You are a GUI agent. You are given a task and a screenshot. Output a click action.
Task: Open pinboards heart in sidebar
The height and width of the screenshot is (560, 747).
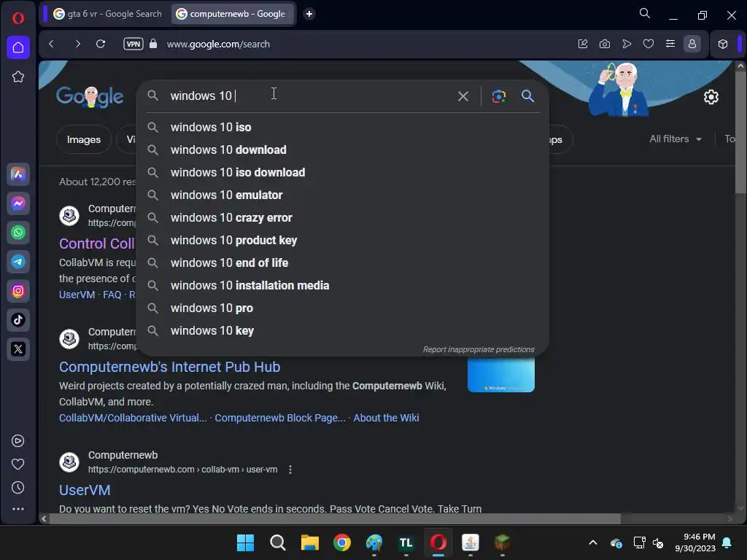18,464
